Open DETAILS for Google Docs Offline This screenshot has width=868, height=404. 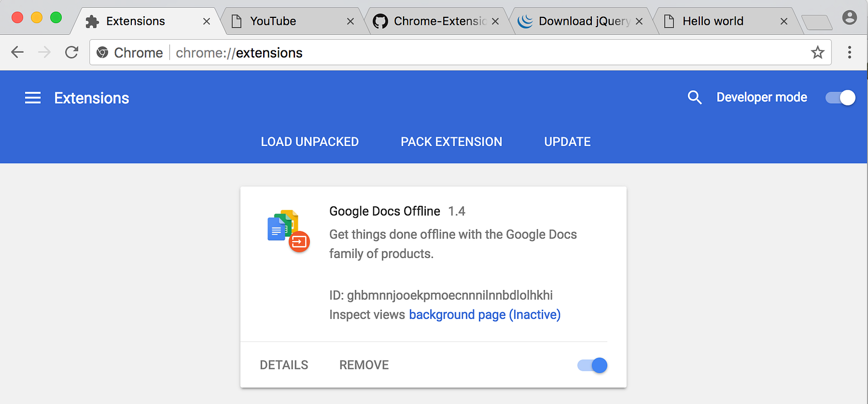(284, 365)
